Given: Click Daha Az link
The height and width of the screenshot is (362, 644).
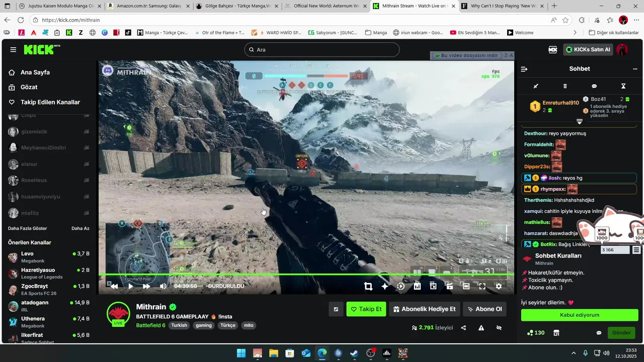Looking at the screenshot, I should 80,228.
